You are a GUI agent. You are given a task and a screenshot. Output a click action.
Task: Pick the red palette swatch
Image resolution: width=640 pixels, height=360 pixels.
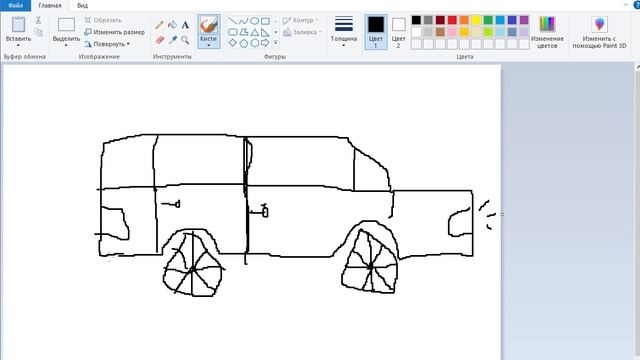tap(452, 20)
